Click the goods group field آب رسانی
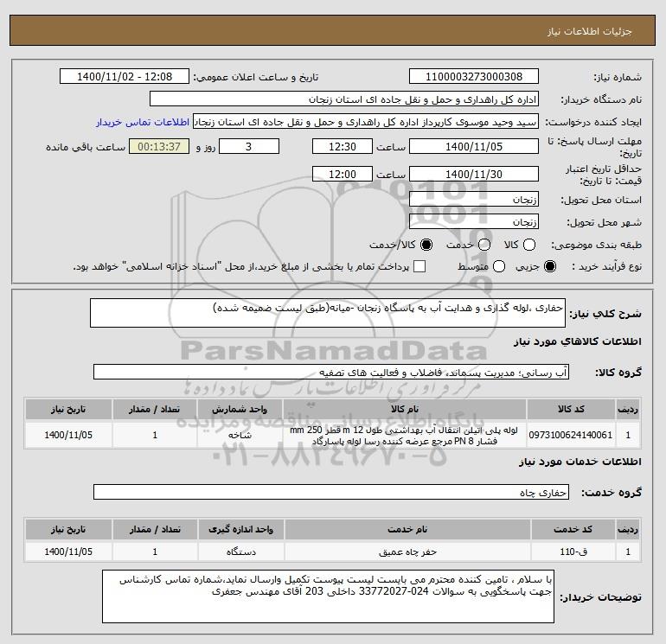Viewport: 666px width, 644px height. click(x=331, y=372)
